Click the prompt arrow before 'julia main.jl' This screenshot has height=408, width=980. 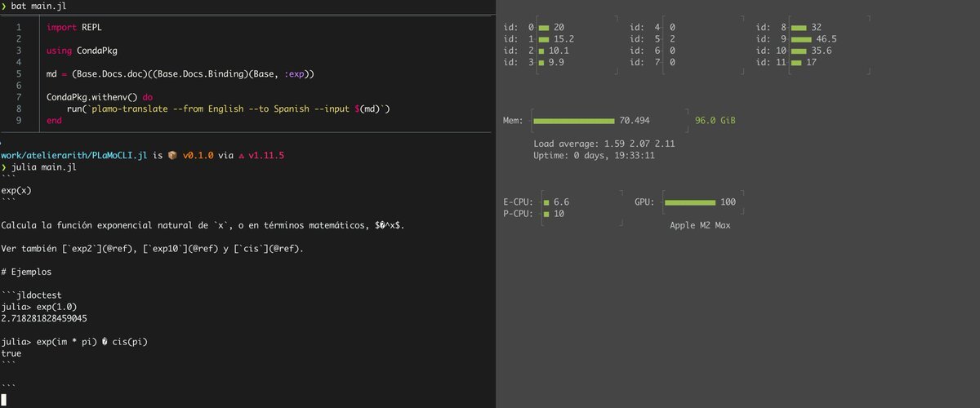(3, 167)
